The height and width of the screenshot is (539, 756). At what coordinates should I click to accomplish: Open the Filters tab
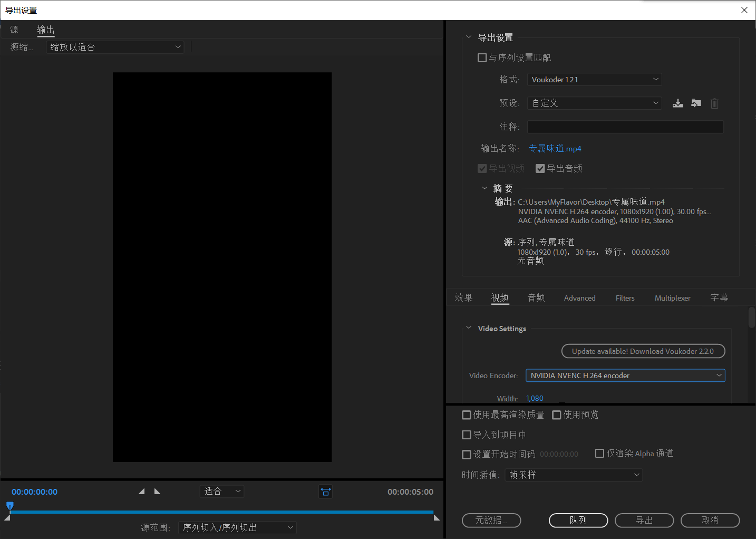[x=625, y=298]
